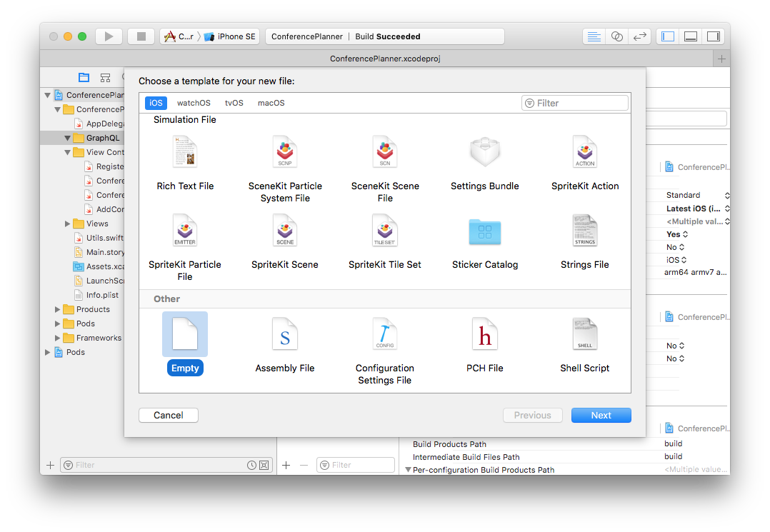Select the Rich Text File template
This screenshot has width=770, height=532.
[185, 163]
